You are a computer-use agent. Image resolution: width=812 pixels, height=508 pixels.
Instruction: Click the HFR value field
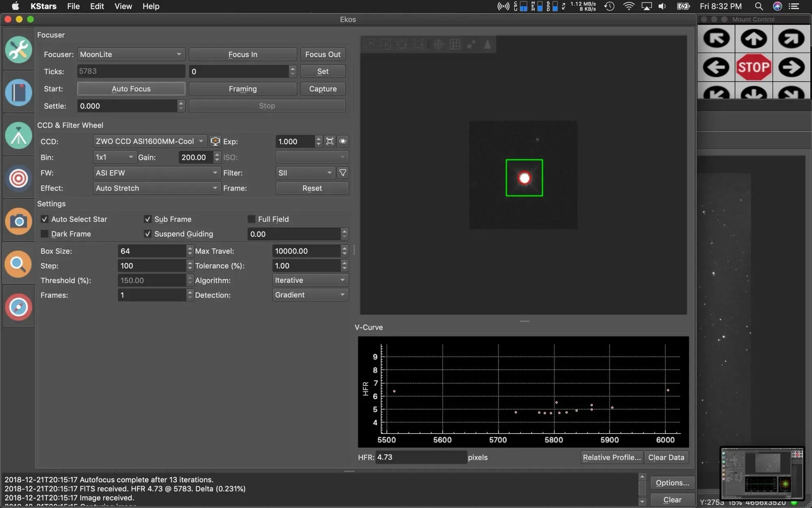pyautogui.click(x=421, y=457)
